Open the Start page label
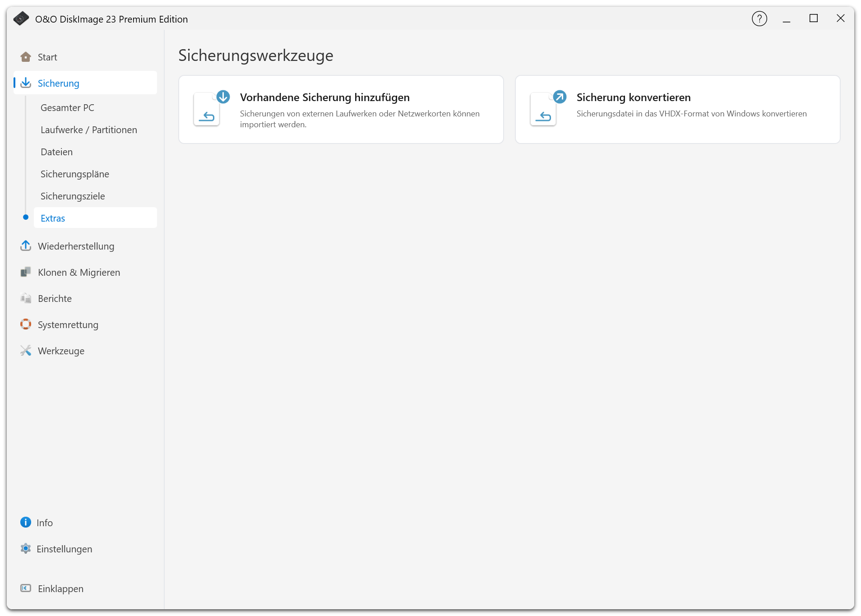The width and height of the screenshot is (861, 616). (x=47, y=57)
